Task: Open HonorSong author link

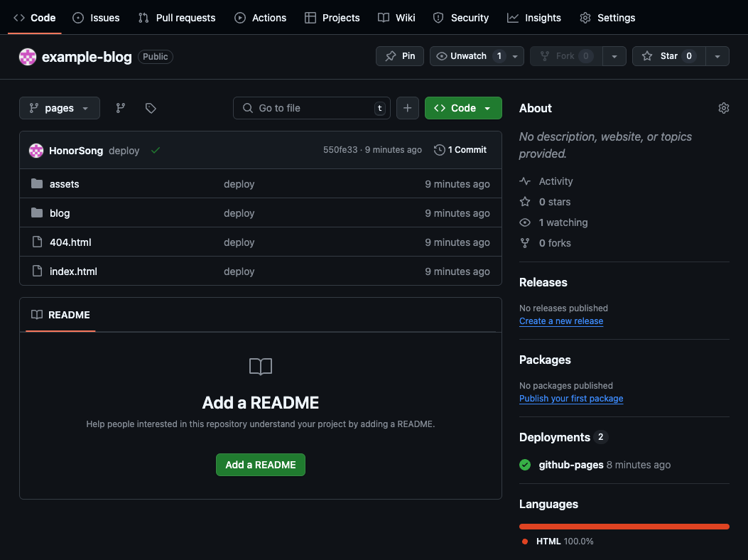Action: point(76,151)
